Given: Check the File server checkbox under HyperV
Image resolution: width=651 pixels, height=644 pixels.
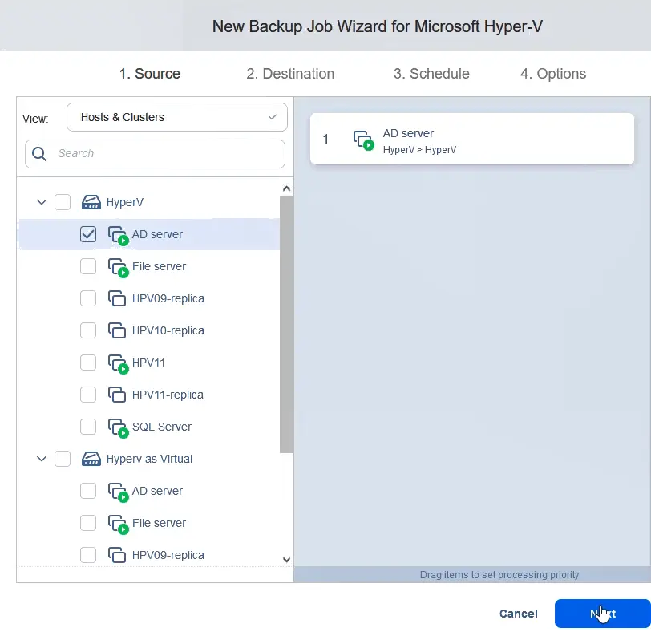Looking at the screenshot, I should pos(88,266).
